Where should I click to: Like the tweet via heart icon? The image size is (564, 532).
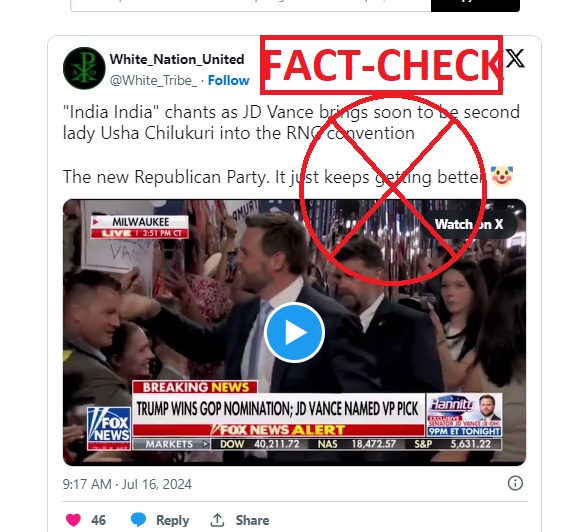click(73, 520)
